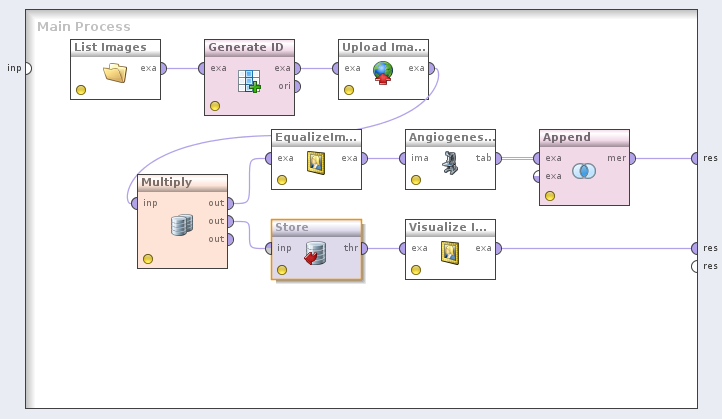The height and width of the screenshot is (419, 722).
Task: Click the 'exa' output port of List Images
Action: (163, 68)
